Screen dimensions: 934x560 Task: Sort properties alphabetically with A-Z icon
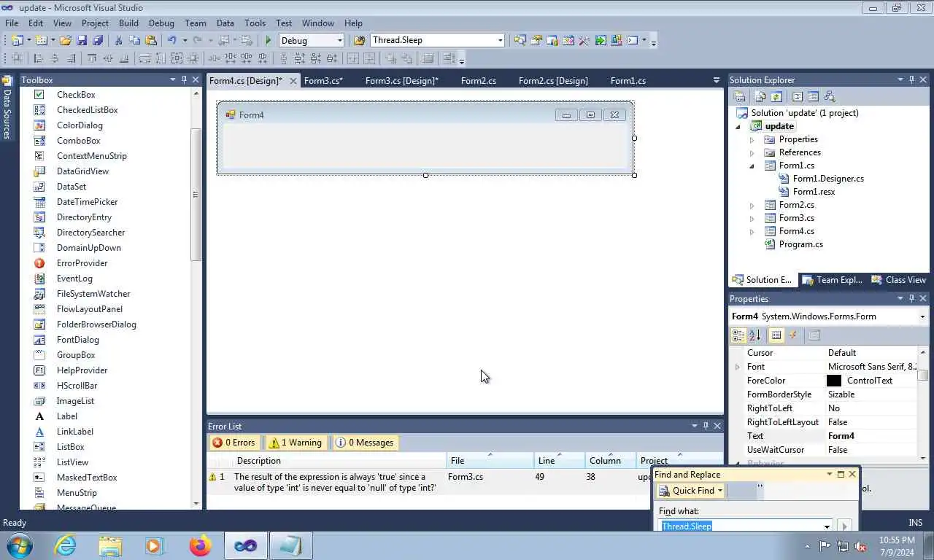(754, 335)
